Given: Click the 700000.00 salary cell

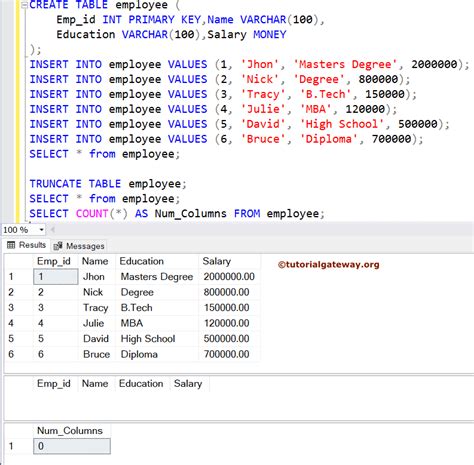Looking at the screenshot, I should [x=229, y=354].
